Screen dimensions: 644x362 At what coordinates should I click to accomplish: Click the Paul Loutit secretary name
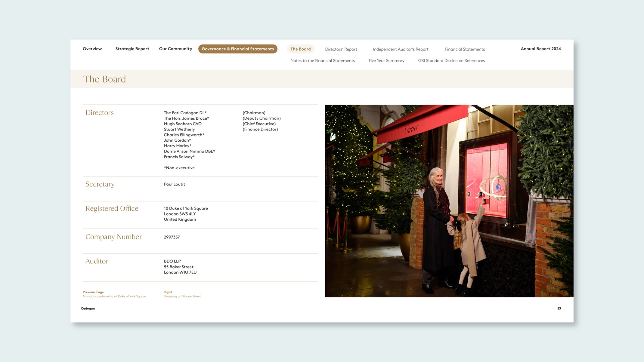174,184
